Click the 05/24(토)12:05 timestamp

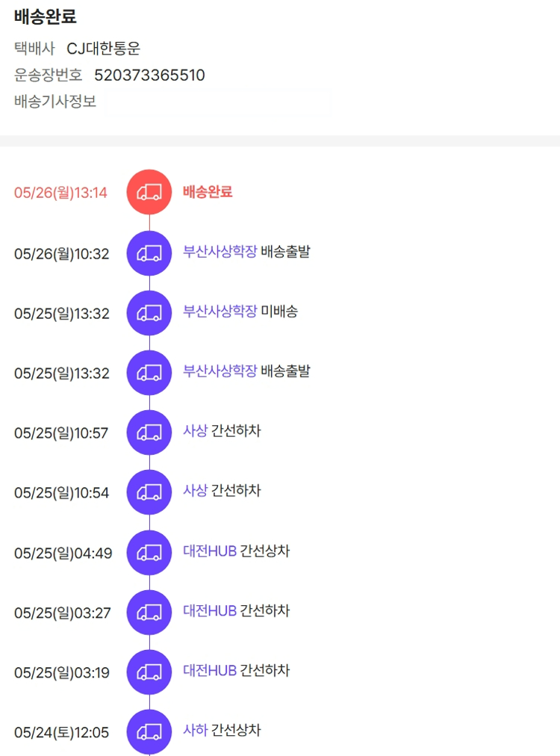click(x=61, y=733)
